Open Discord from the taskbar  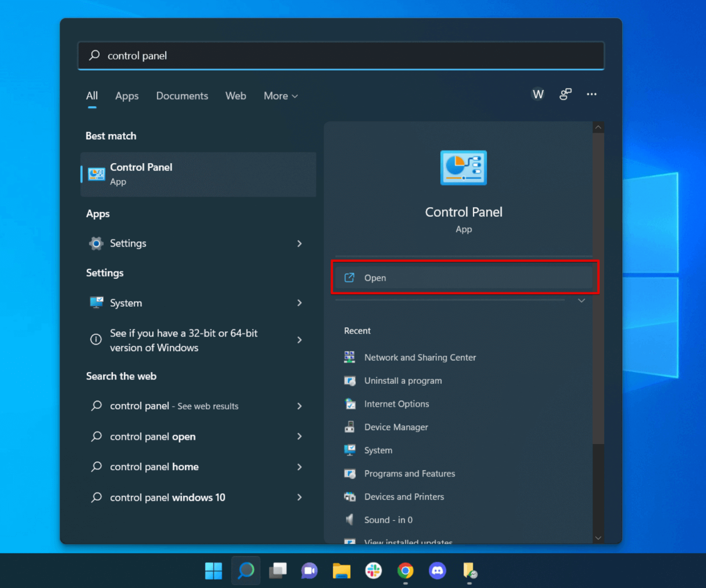(x=437, y=571)
